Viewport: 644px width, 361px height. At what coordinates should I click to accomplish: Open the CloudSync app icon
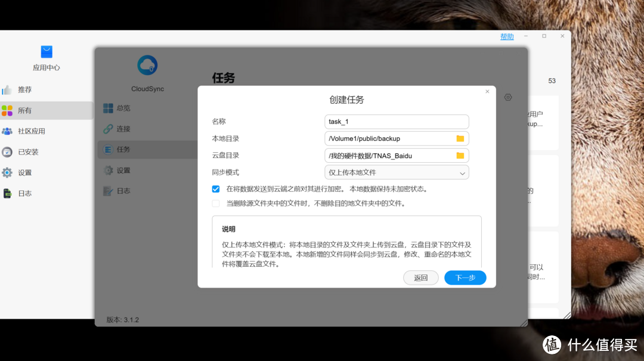[x=147, y=64]
